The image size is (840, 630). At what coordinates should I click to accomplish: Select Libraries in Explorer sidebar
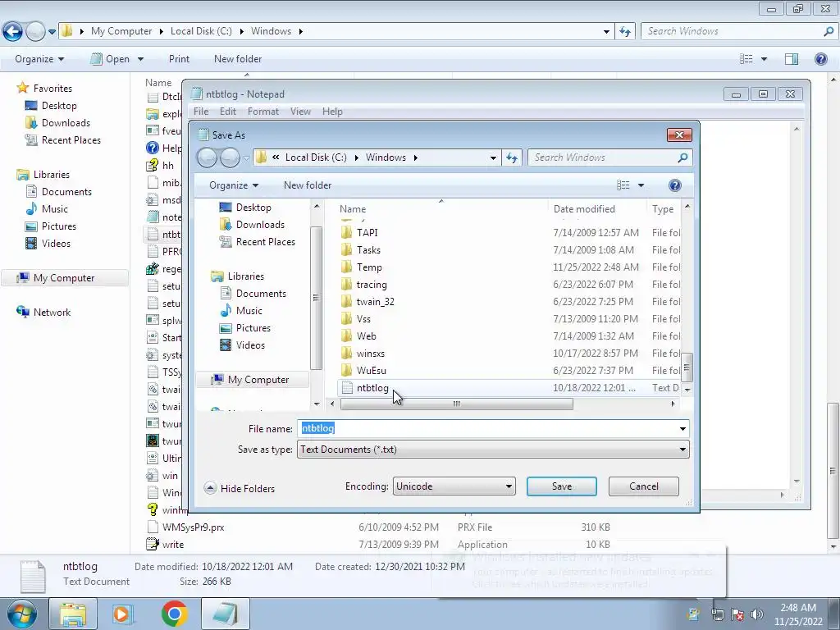[44, 175]
